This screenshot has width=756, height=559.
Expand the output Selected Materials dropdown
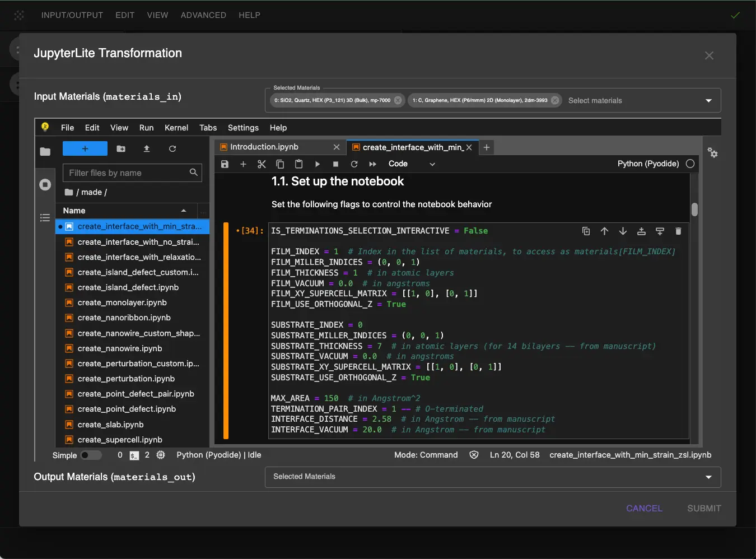(x=708, y=477)
